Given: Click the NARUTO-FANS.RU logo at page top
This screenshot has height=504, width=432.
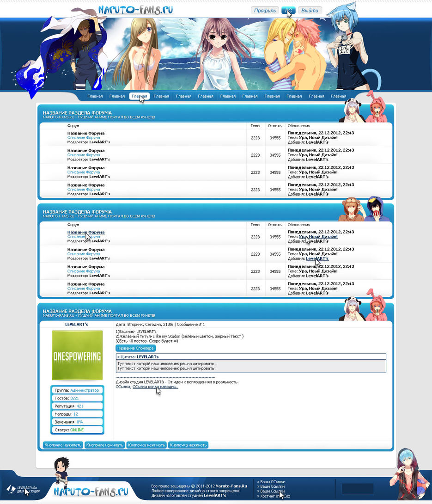Looking at the screenshot, I should tap(135, 10).
